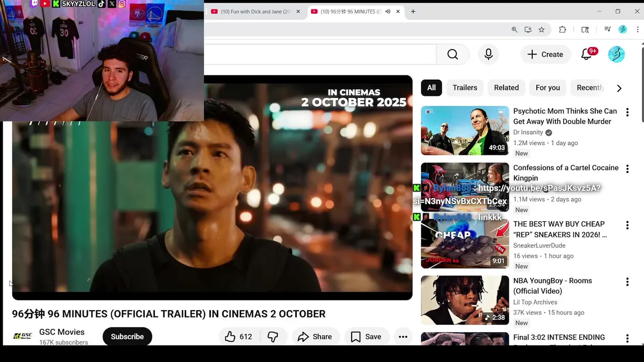Viewport: 644px width, 362px height.
Task: Click the YouTube icon in stream overlay
Action: point(45,4)
